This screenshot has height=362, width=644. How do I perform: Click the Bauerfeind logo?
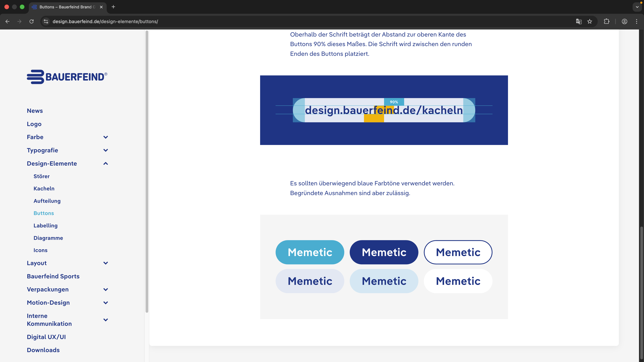(x=67, y=77)
